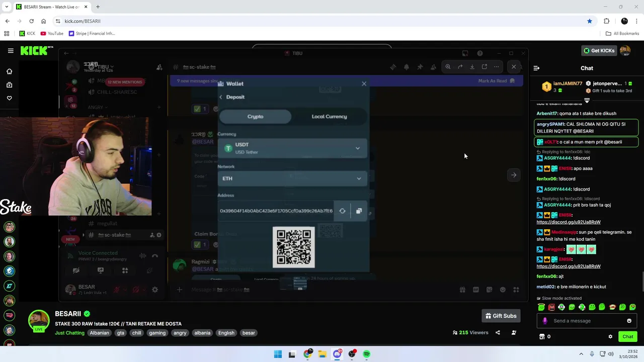Click the Gift Subs button
Screen dimensions: 644x362
coord(501,316)
